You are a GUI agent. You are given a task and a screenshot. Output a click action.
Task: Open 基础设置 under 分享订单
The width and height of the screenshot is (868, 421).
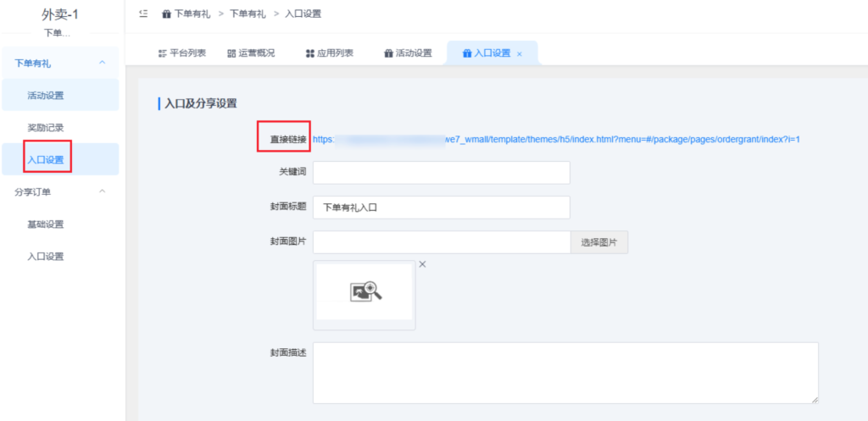point(46,224)
